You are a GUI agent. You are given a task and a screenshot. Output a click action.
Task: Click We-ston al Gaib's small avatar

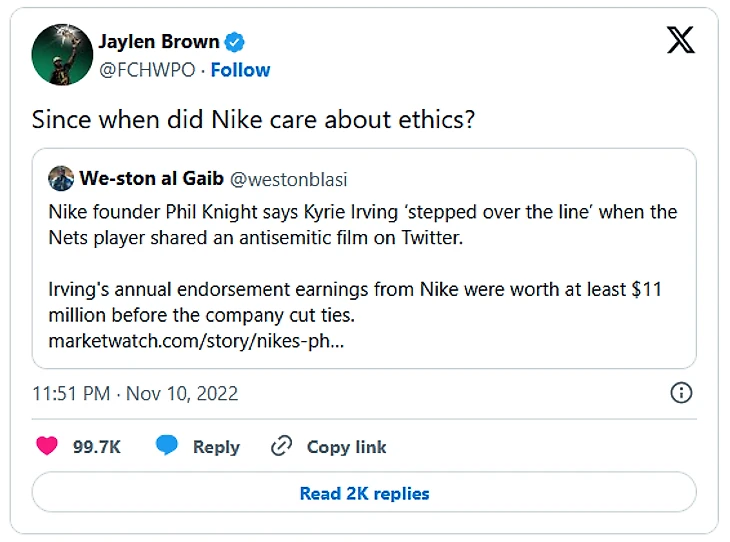click(x=60, y=179)
